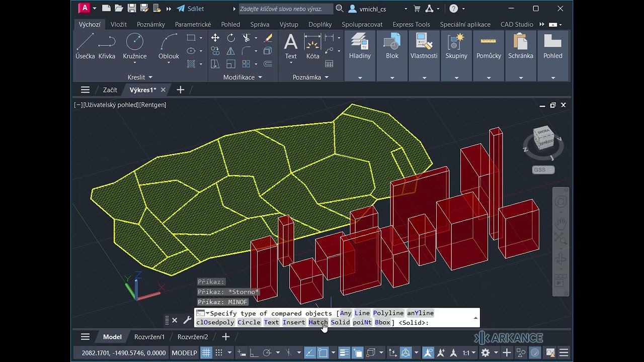Image resolution: width=644 pixels, height=362 pixels.
Task: Toggle 2D object snap in status bar
Action: pyautogui.click(x=323, y=353)
